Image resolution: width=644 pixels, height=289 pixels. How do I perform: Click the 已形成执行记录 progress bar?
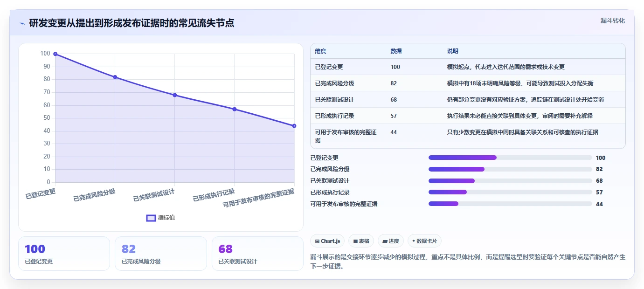pos(510,192)
